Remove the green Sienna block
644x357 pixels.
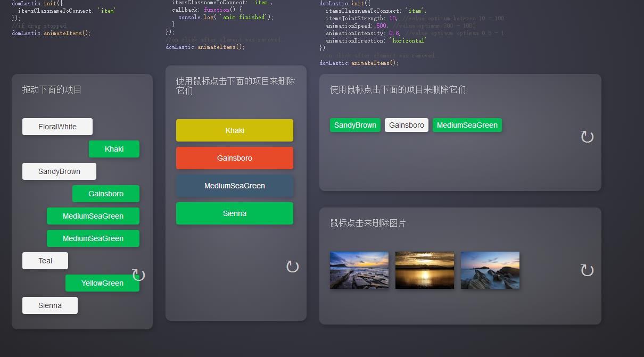pos(235,213)
